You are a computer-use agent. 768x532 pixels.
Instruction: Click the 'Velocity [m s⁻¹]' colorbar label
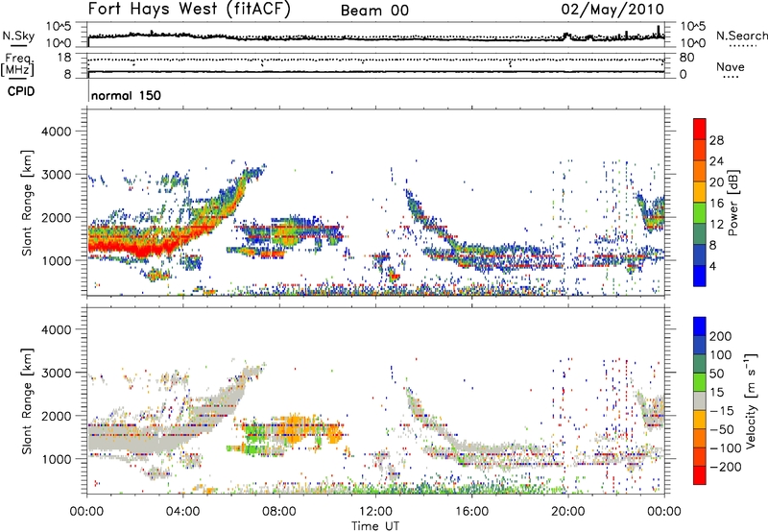pyautogui.click(x=751, y=401)
